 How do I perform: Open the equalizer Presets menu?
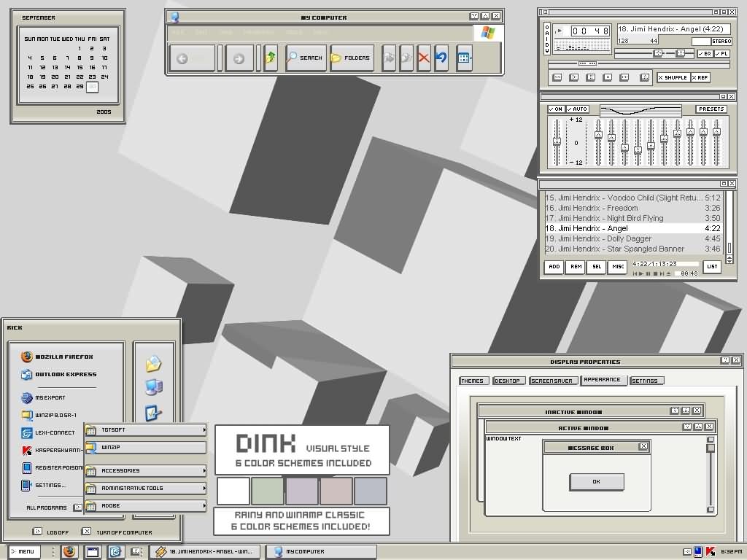click(x=711, y=109)
